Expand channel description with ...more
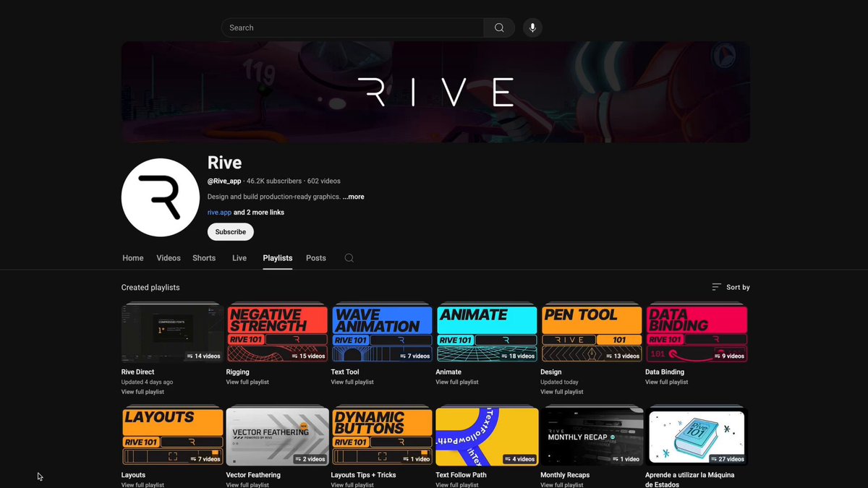The height and width of the screenshot is (488, 868). point(354,197)
